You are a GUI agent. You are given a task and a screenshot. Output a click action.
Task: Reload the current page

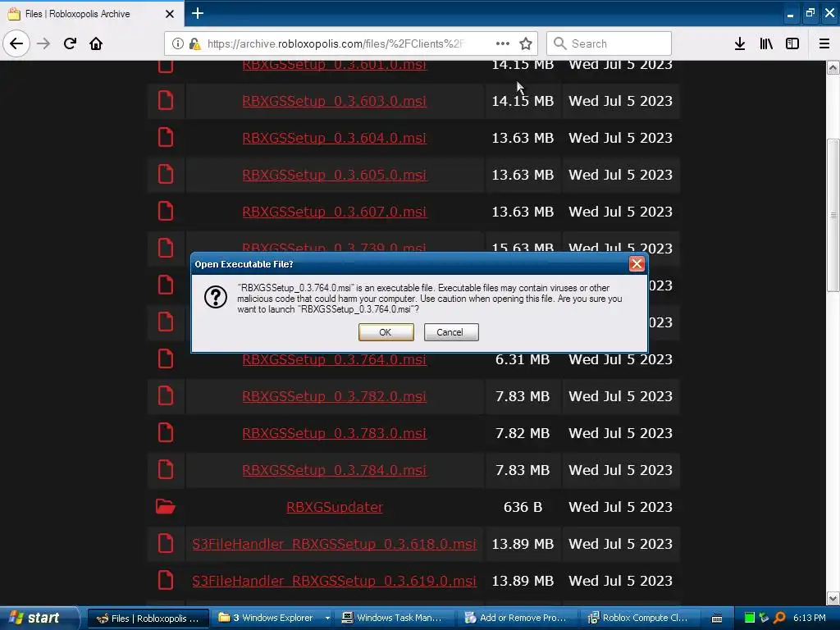point(70,43)
